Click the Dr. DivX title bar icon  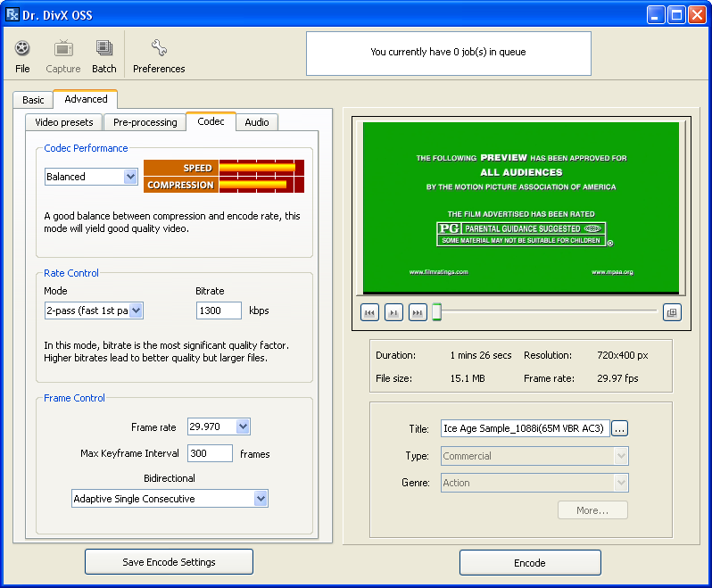[12, 15]
